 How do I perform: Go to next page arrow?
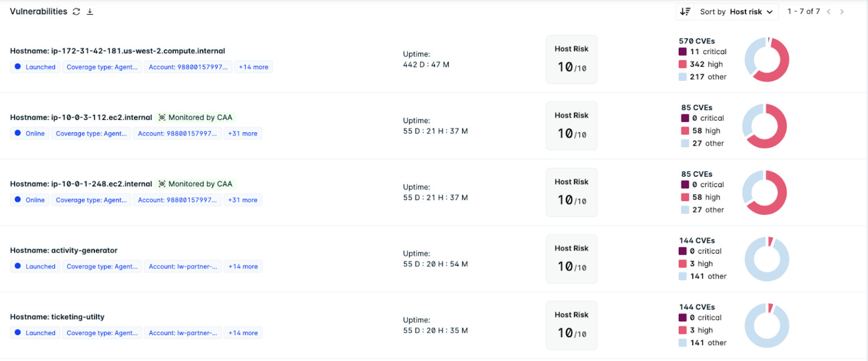pyautogui.click(x=842, y=12)
